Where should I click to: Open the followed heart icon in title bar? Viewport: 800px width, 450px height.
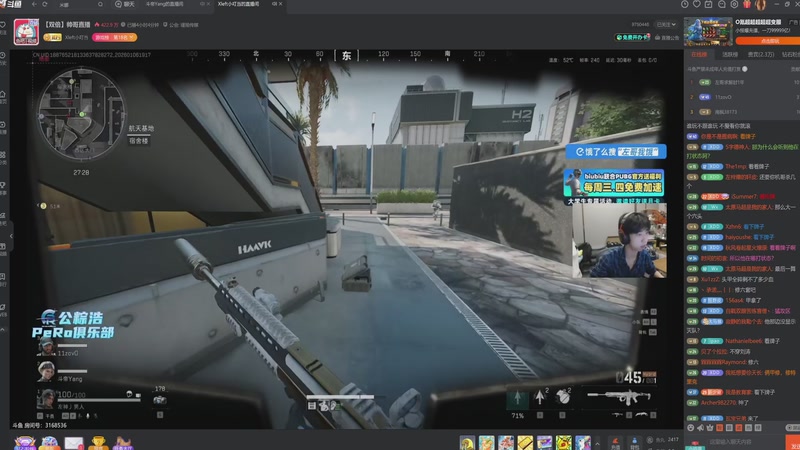697,4
